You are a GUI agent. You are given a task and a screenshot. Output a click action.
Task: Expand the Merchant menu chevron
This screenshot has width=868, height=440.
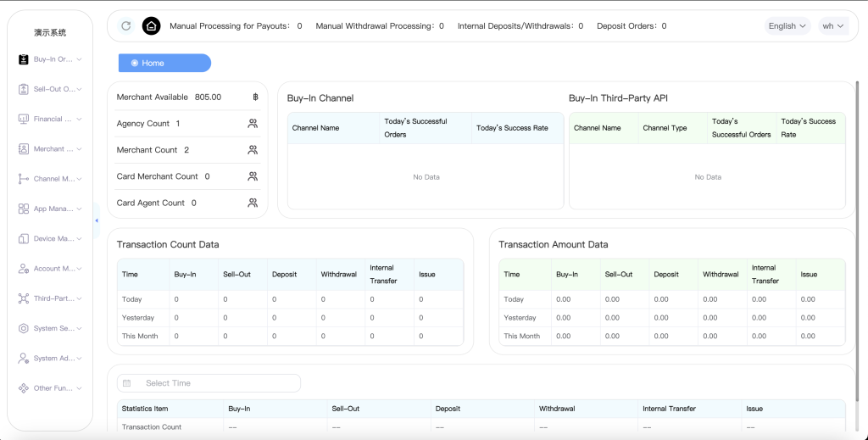click(x=79, y=149)
